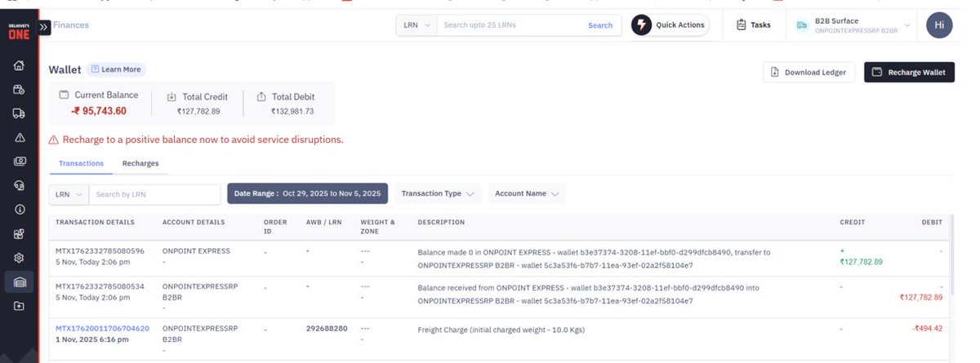Click the lightning bolt Quick Actions icon
Screen dimensions: 980x363
(644, 25)
